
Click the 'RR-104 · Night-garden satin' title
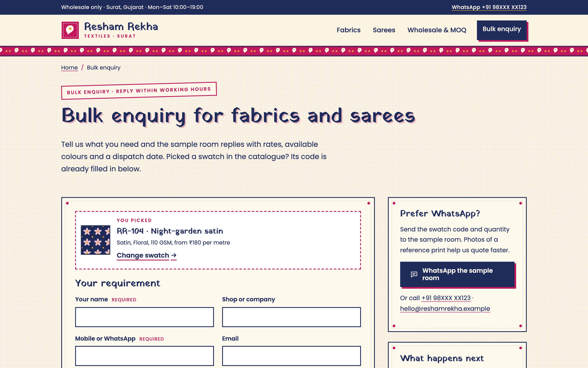tap(170, 231)
